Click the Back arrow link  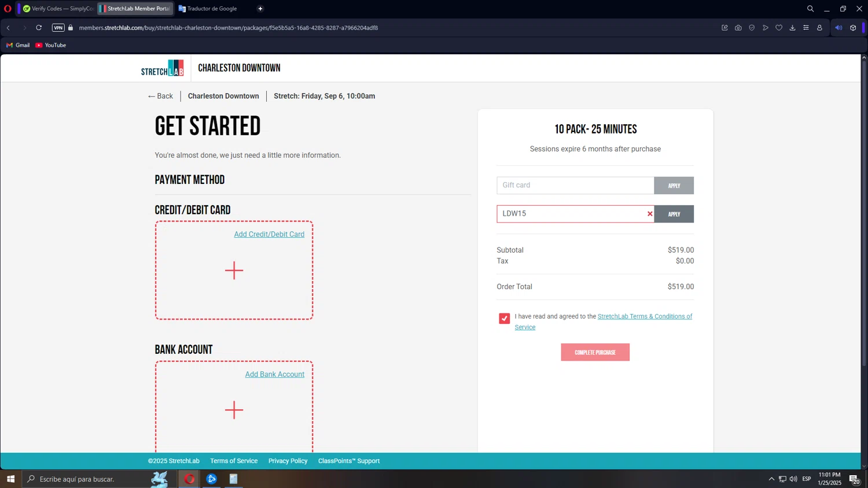[x=160, y=96]
